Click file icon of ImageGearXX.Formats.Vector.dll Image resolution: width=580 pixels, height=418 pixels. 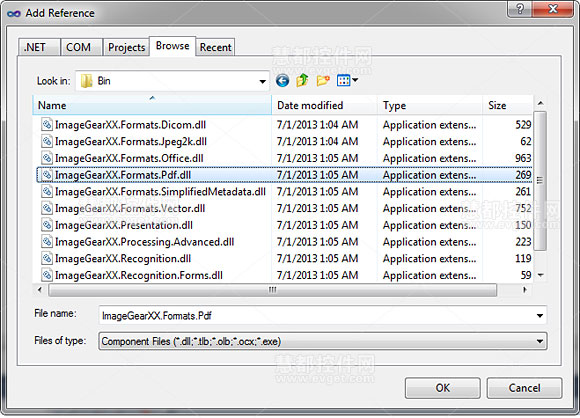(47, 208)
